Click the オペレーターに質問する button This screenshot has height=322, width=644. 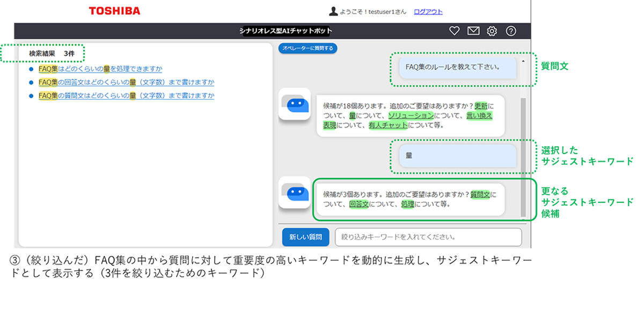308,48
